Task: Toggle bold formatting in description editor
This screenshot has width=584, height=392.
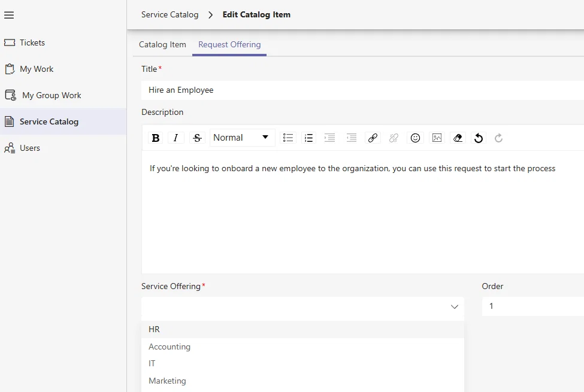Action: 156,138
